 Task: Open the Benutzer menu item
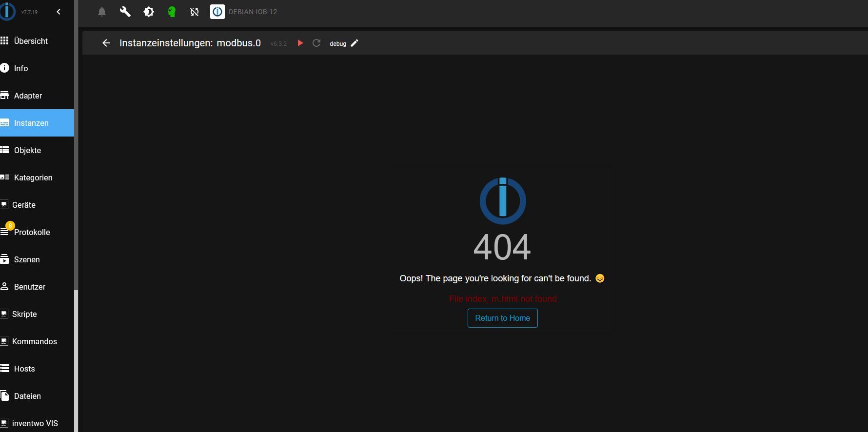[37, 287]
